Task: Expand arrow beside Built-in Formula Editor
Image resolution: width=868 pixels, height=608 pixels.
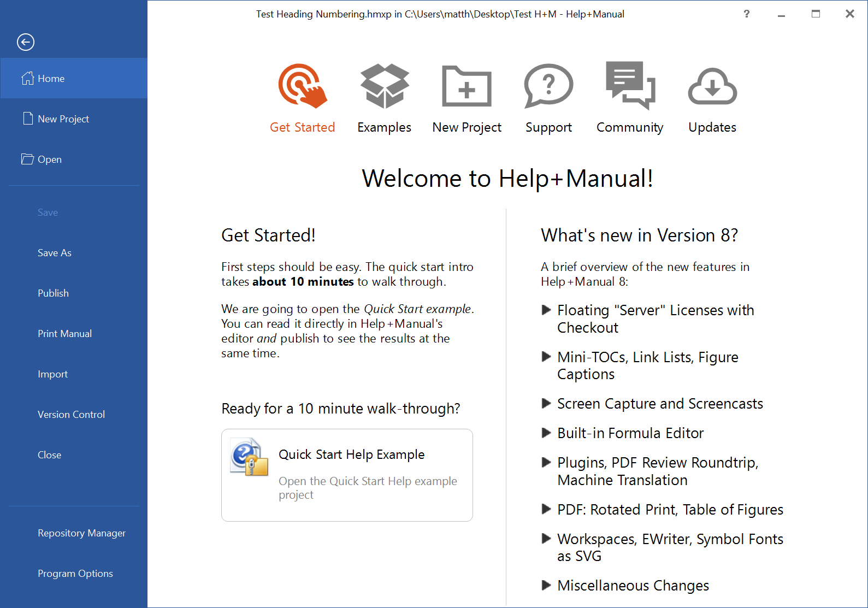Action: (546, 433)
